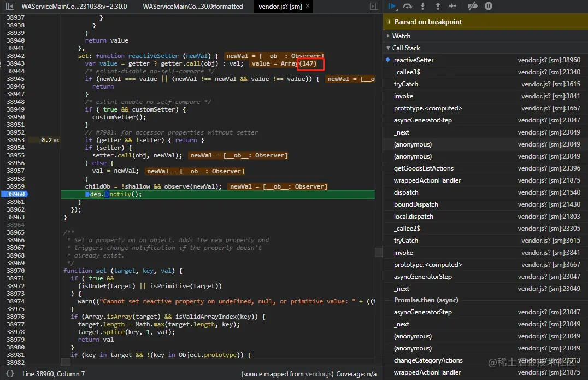
Task: Select boundDispatch call stack frame
Action: pos(486,204)
